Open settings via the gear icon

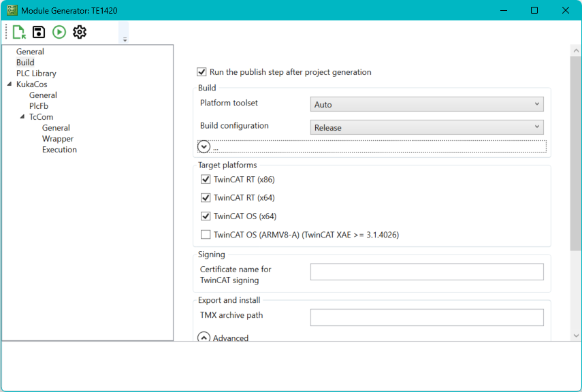[x=80, y=31]
